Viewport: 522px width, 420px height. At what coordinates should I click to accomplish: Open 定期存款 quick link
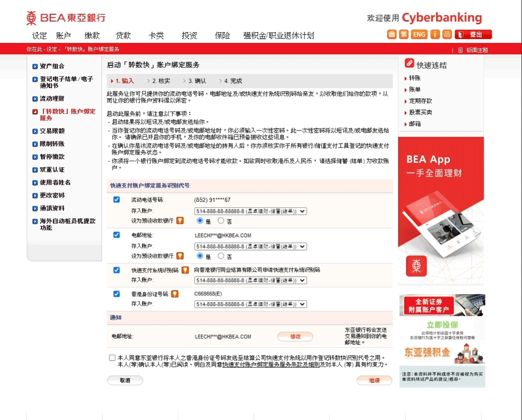(420, 101)
